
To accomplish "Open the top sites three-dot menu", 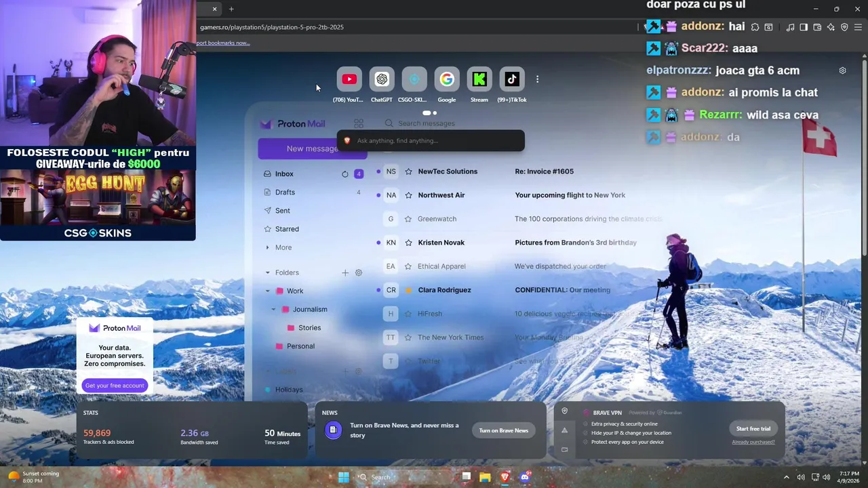I will pyautogui.click(x=537, y=79).
